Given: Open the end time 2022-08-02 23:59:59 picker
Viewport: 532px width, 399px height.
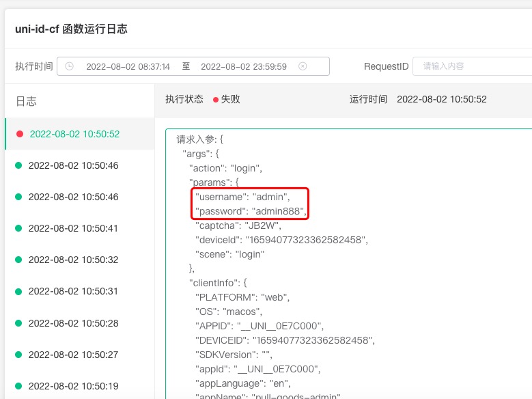Looking at the screenshot, I should point(243,66).
